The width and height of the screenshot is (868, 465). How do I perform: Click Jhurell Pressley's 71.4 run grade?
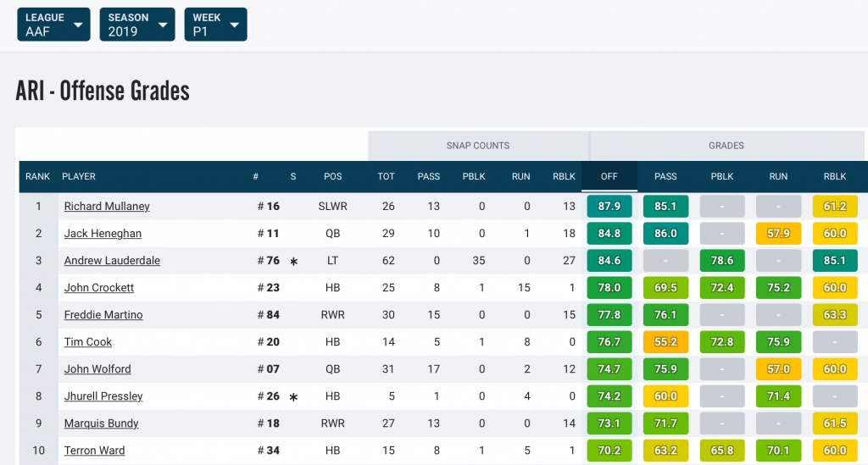(778, 396)
